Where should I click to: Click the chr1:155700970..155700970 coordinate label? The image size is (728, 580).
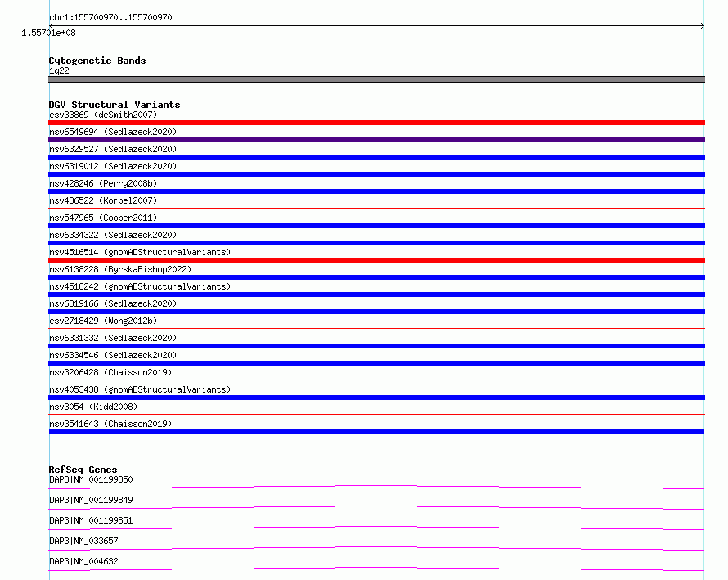(110, 17)
